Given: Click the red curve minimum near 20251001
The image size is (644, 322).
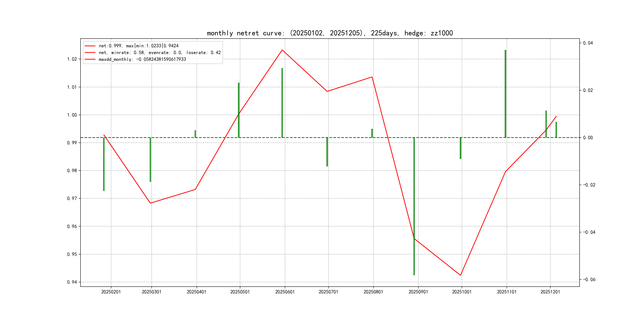Looking at the screenshot, I should tap(460, 275).
